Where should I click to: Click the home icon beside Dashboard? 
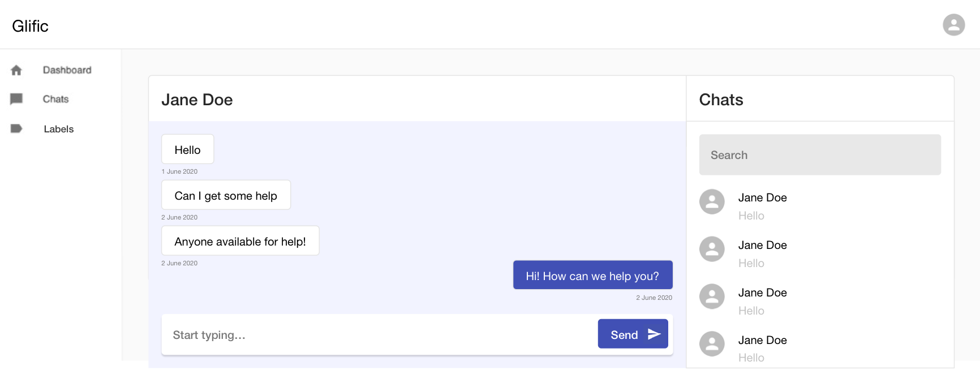pos(16,70)
